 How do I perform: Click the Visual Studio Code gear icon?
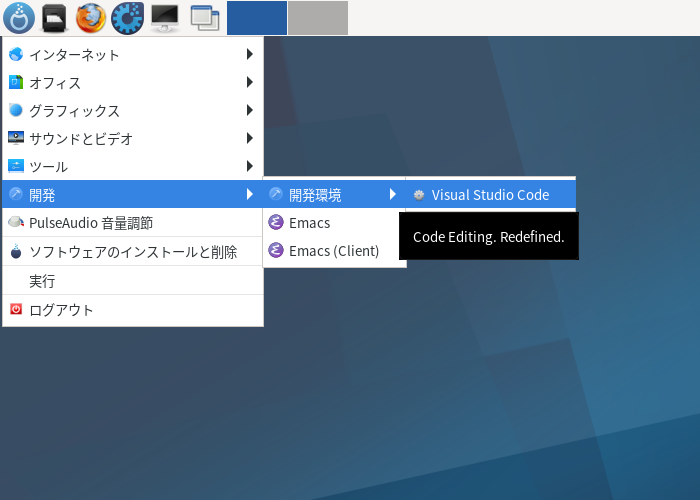[x=419, y=195]
